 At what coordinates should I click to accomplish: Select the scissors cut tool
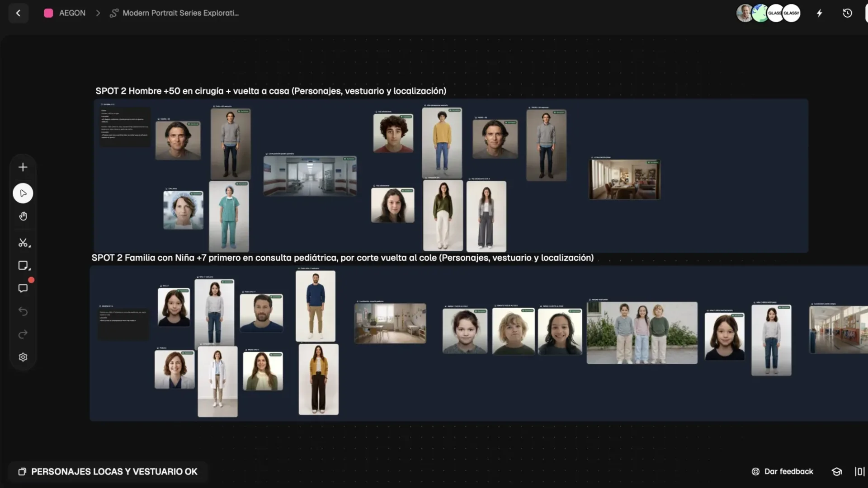24,243
